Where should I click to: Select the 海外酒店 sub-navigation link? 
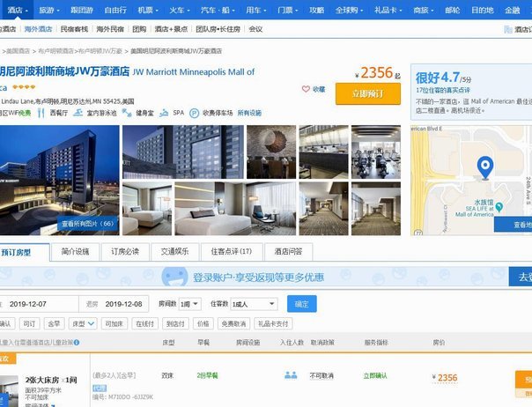[39, 29]
